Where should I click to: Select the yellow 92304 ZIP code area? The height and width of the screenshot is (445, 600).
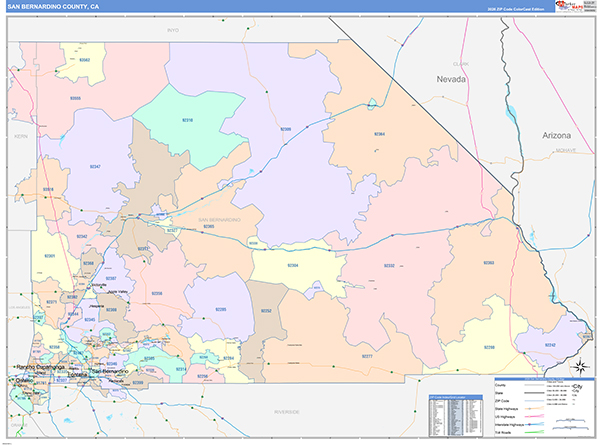pyautogui.click(x=292, y=265)
